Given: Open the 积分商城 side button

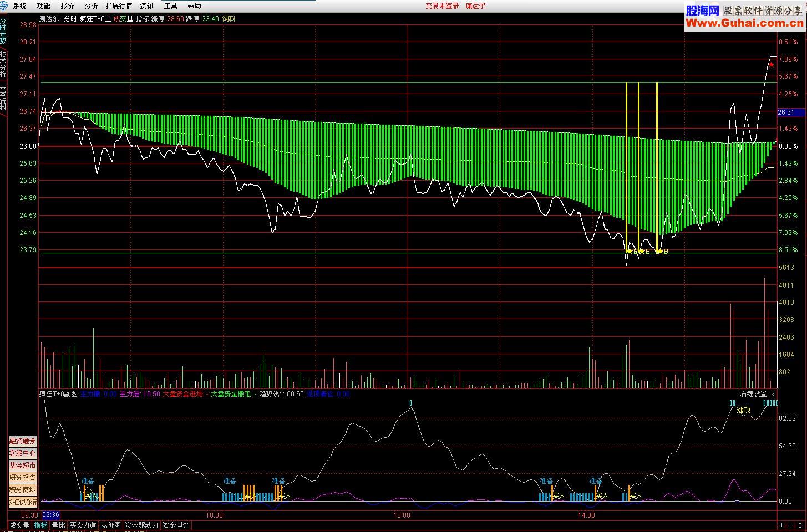Looking at the screenshot, I should [x=22, y=490].
